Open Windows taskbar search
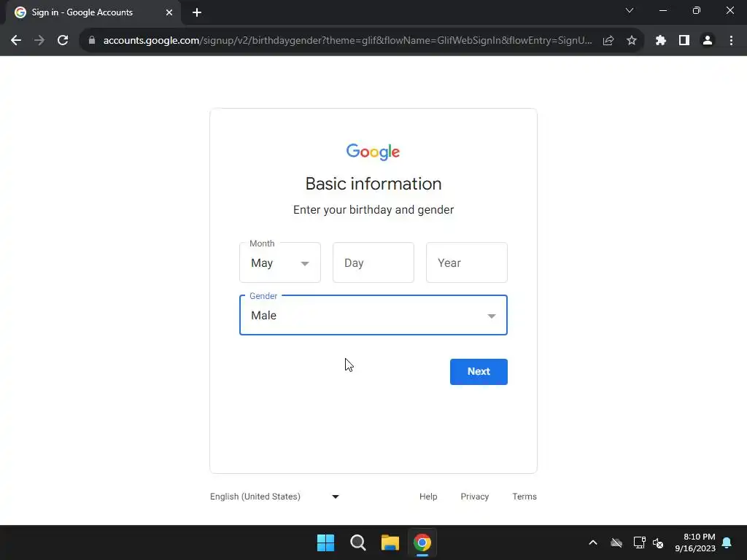This screenshot has height=560, width=747. tap(357, 542)
